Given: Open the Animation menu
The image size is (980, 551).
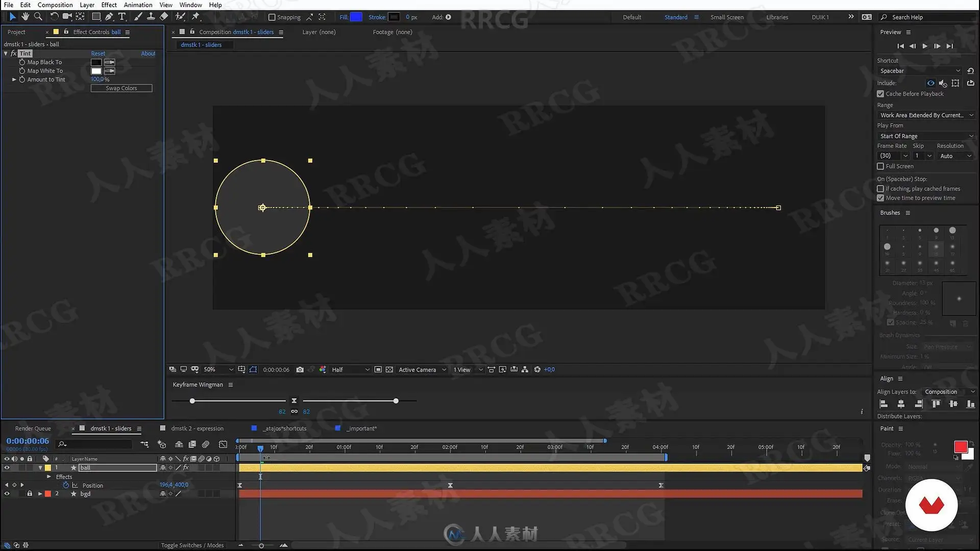Looking at the screenshot, I should coord(138,5).
